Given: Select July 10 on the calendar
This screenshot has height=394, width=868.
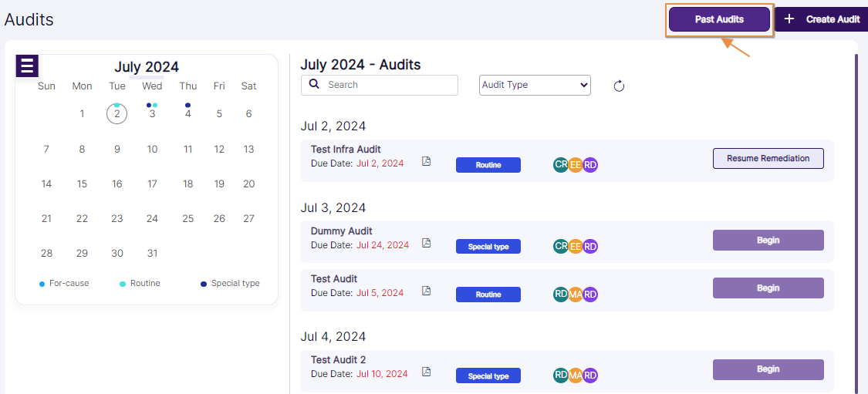Looking at the screenshot, I should (152, 150).
